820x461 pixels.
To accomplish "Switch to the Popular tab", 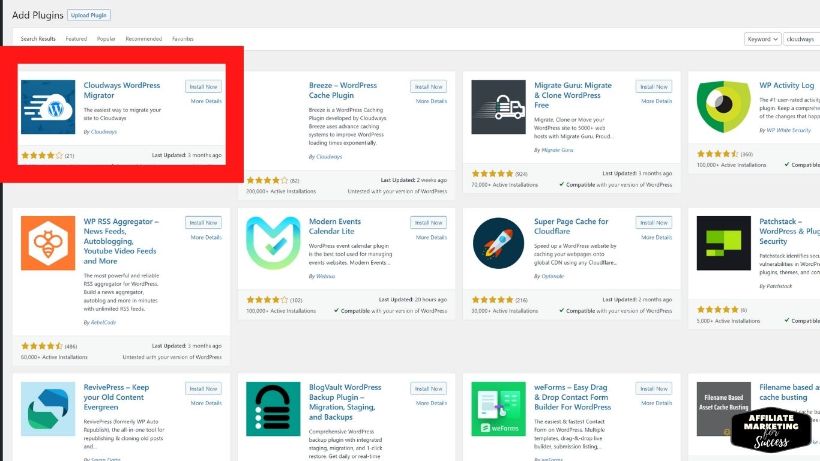I will 106,39.
